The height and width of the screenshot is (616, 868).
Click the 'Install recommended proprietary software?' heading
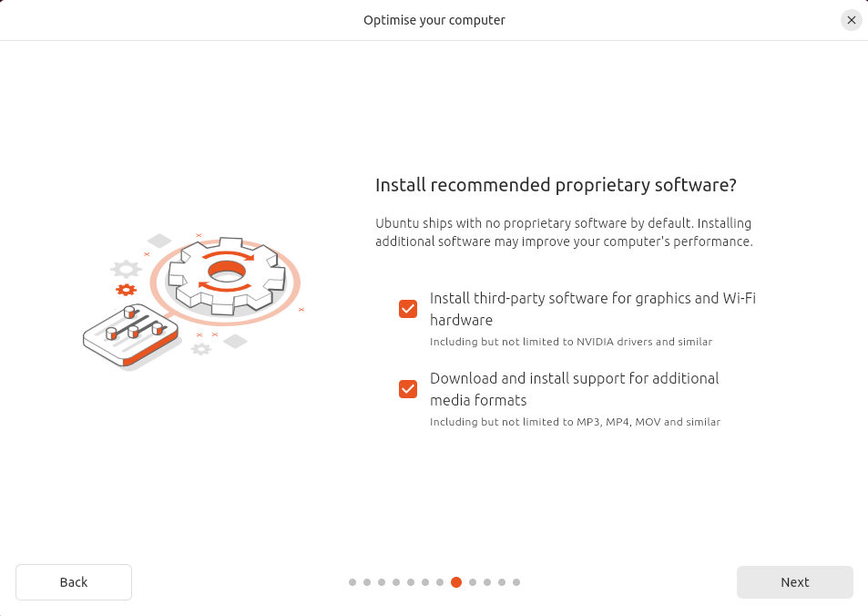(x=556, y=185)
